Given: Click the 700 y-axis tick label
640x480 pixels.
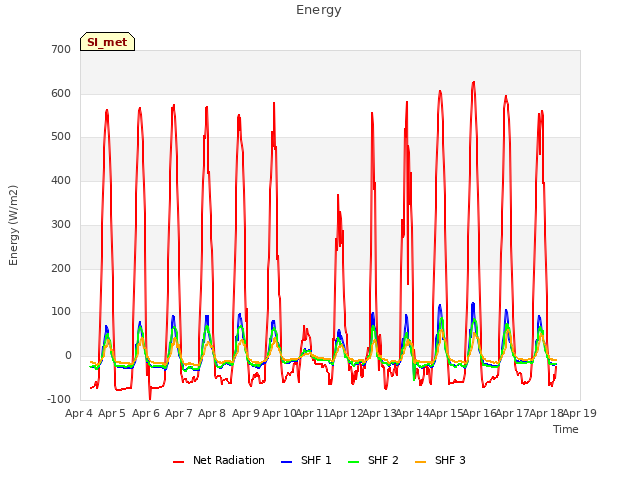Looking at the screenshot, I should [x=61, y=50].
